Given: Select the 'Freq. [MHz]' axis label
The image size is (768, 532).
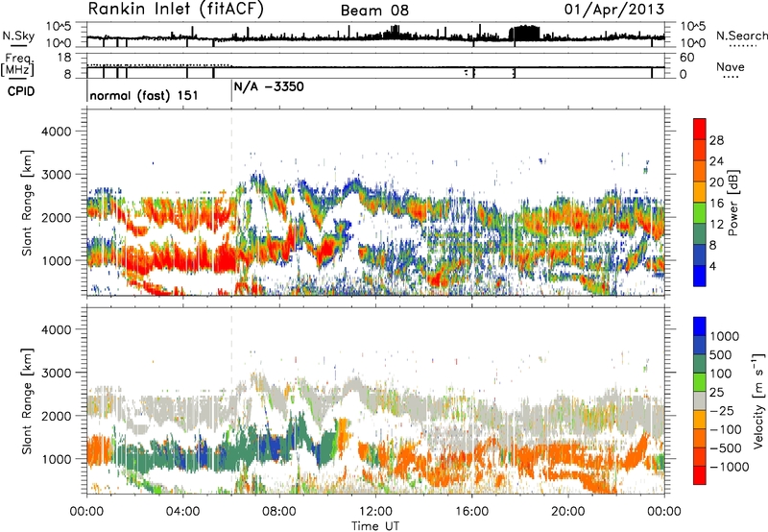Looking at the screenshot, I should point(17,65).
